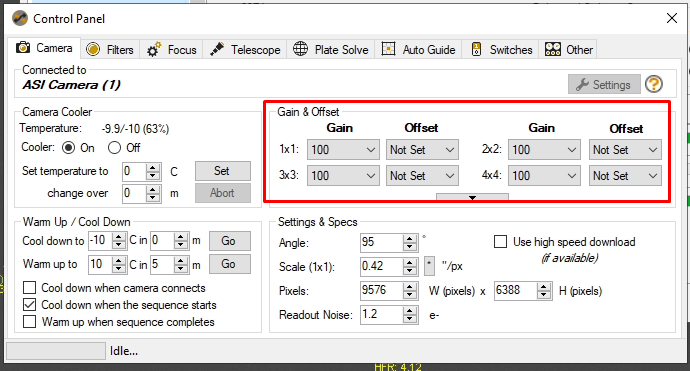Click the Go button for Cool down

[x=230, y=241]
